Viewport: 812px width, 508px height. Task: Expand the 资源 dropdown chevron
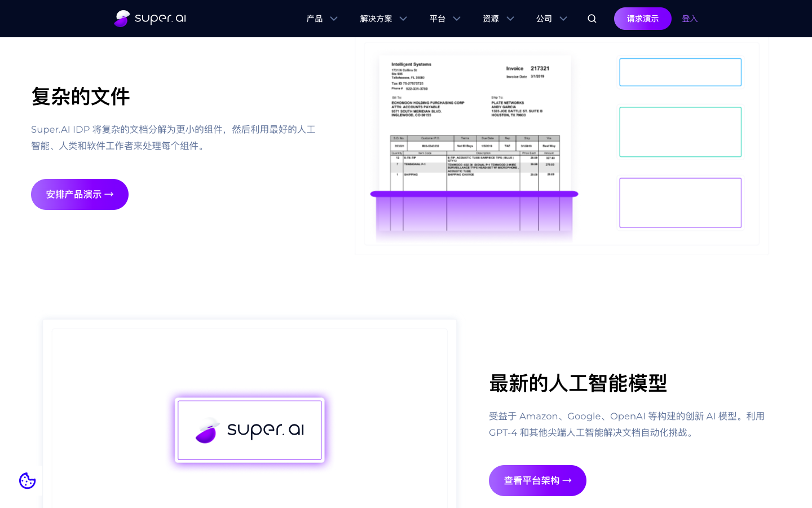pos(510,19)
